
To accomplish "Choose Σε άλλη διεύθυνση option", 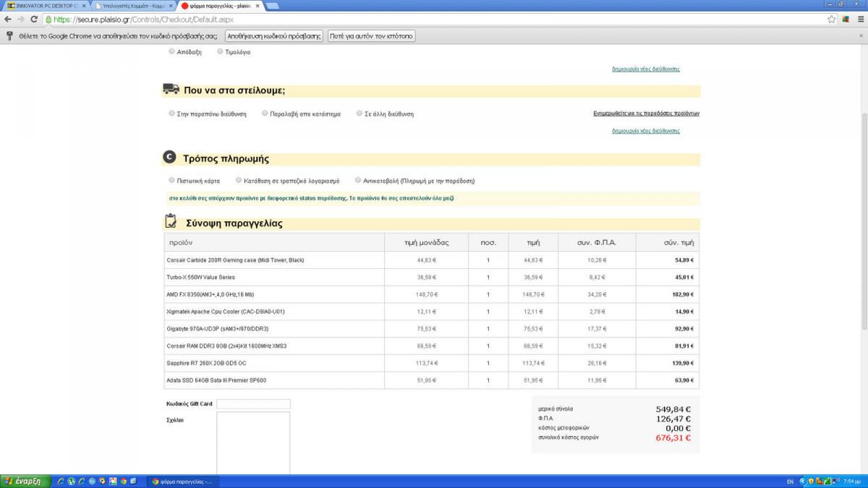I will pyautogui.click(x=359, y=114).
